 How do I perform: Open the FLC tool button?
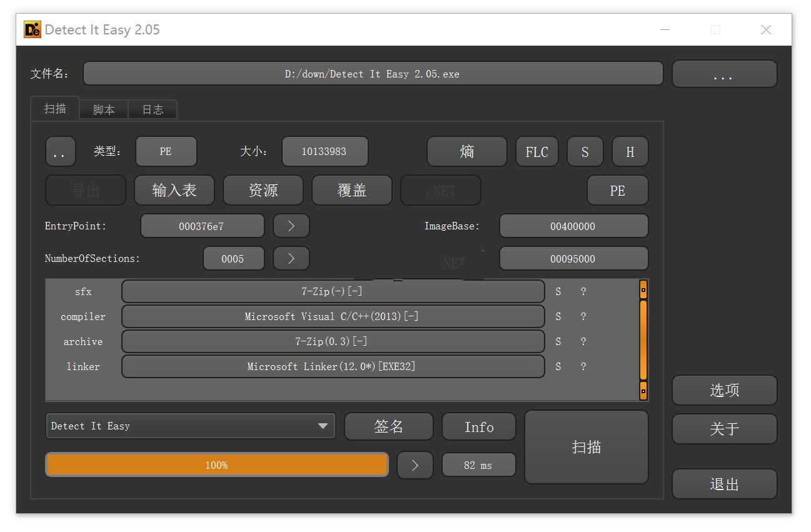[536, 152]
